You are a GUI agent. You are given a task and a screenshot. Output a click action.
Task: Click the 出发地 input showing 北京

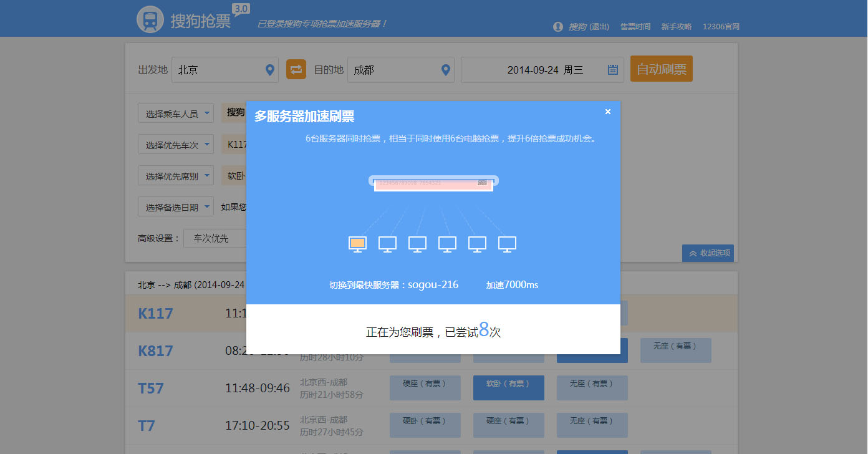pos(225,70)
